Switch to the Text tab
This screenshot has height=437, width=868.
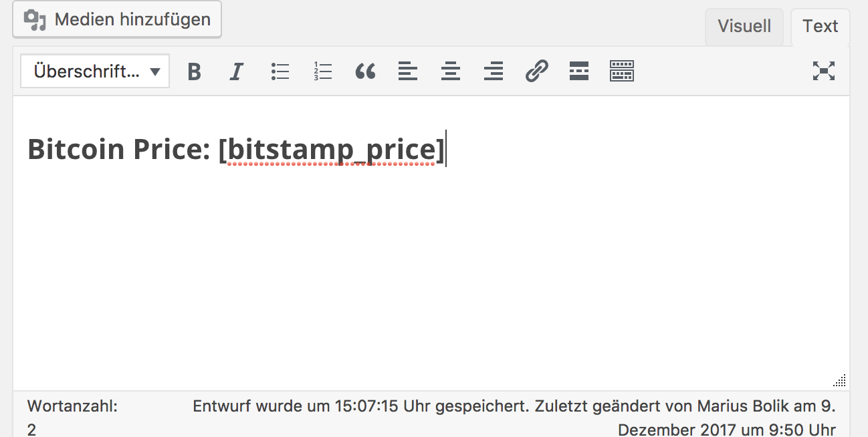point(821,27)
